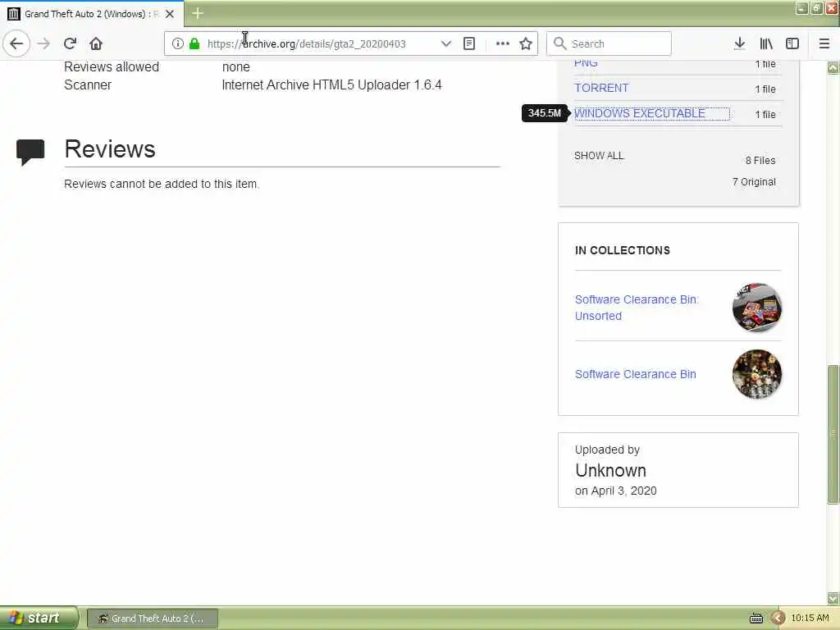Viewport: 840px width, 630px height.
Task: Click SHOW ALL files link
Action: click(x=599, y=156)
